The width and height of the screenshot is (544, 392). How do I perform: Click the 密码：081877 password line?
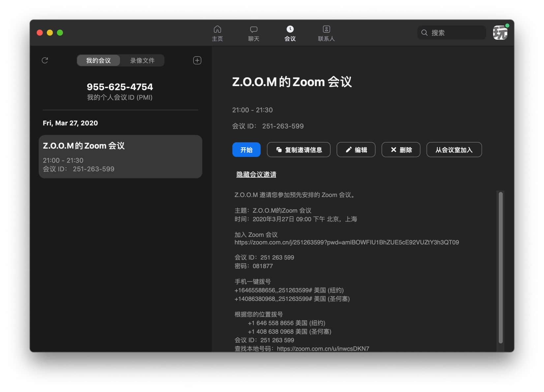click(x=254, y=266)
